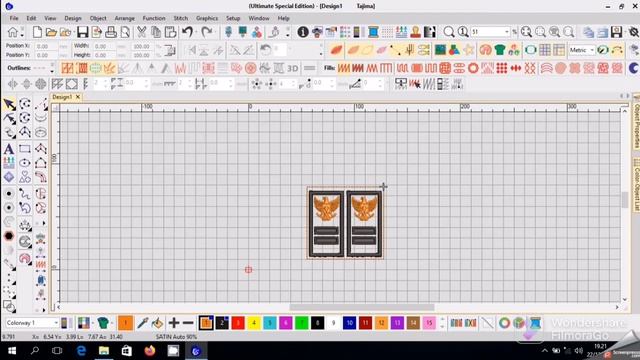
Task: Undo the last action
Action: 187,32
